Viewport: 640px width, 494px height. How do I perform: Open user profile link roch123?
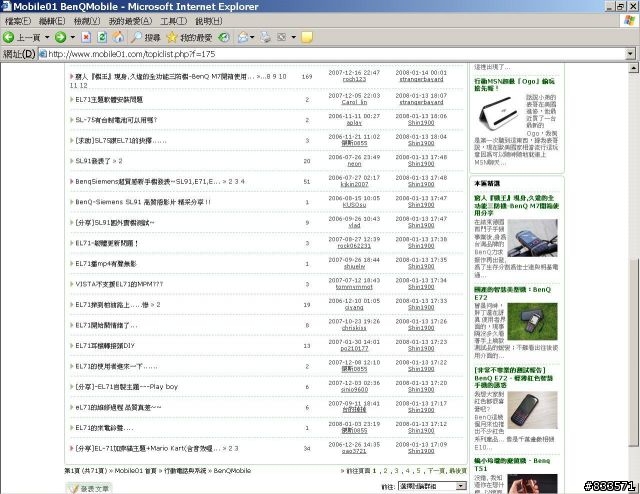pyautogui.click(x=354, y=79)
